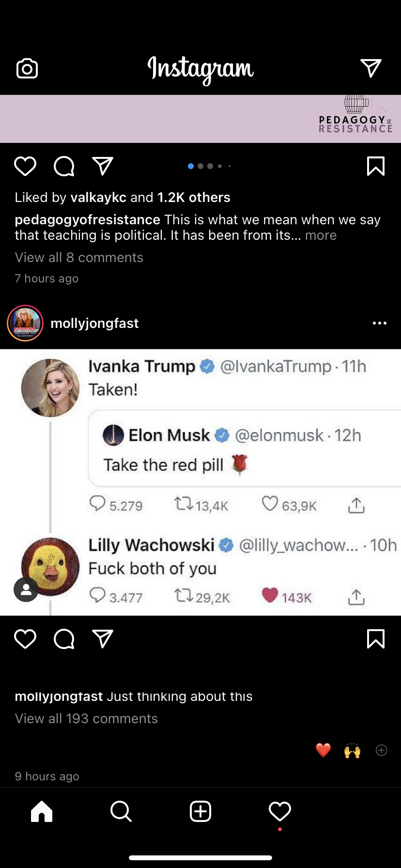
Task: Go to the Home tab
Action: (42, 811)
